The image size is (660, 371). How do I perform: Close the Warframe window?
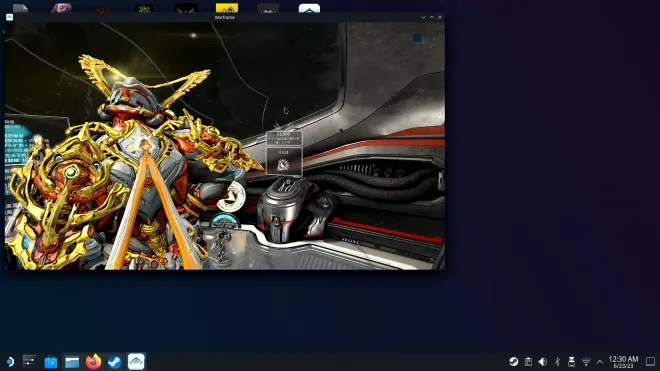pyautogui.click(x=440, y=17)
